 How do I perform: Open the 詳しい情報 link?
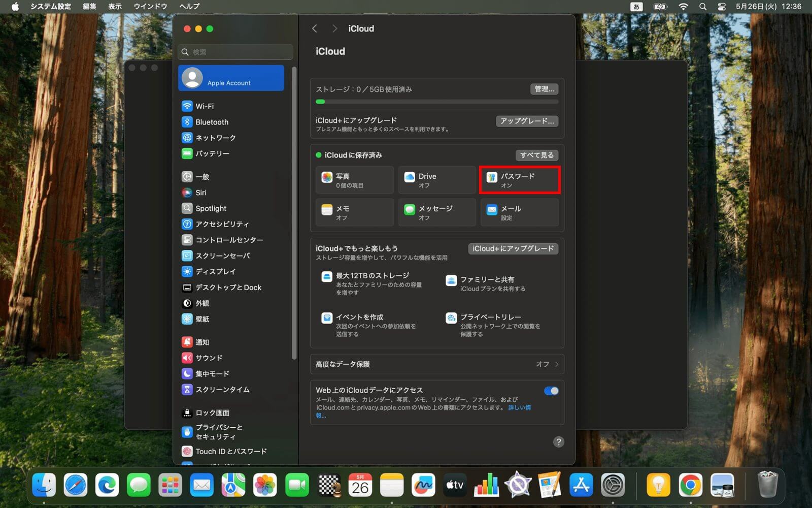[520, 407]
